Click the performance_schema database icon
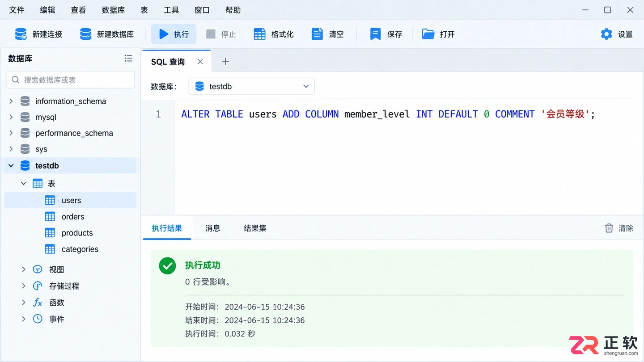 tap(25, 133)
